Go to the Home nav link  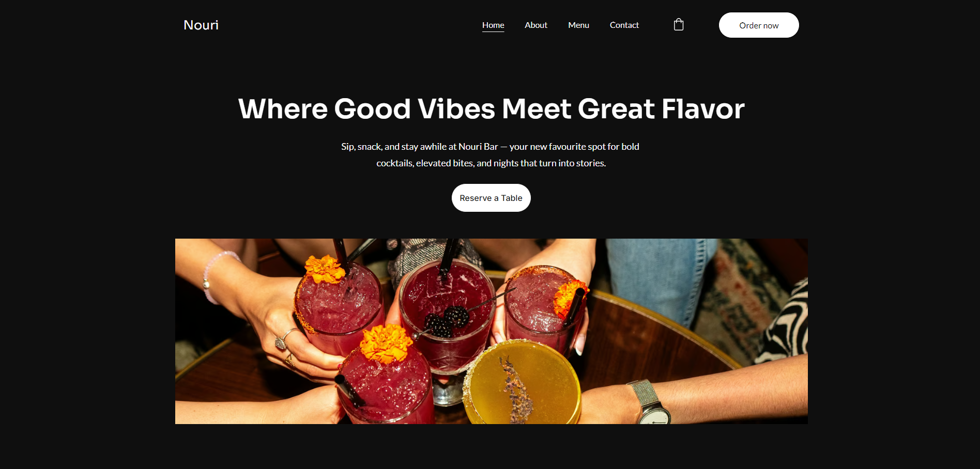[493, 25]
